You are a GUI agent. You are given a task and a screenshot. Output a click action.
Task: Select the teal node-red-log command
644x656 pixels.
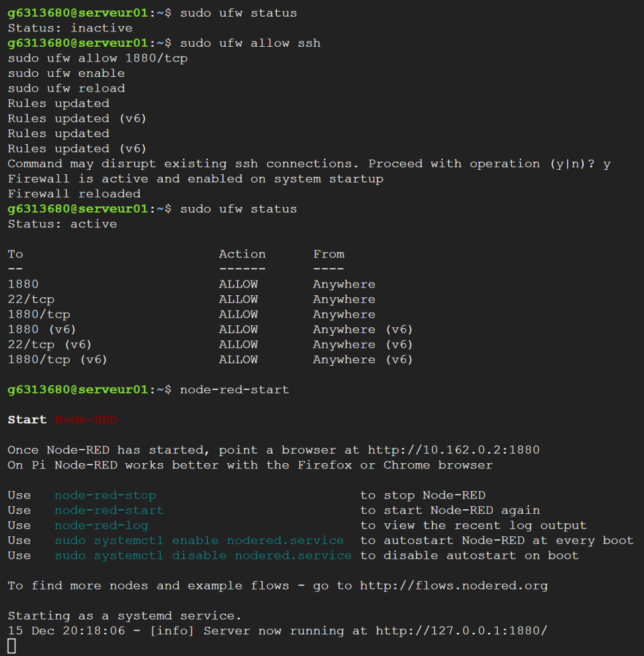(101, 525)
